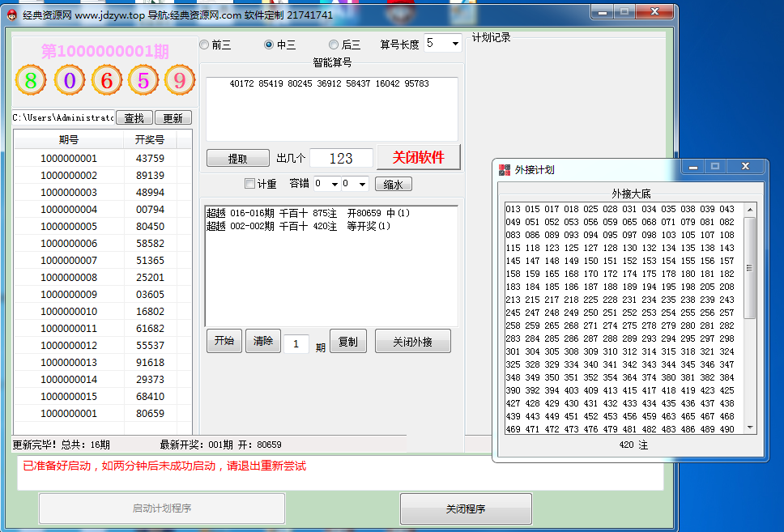This screenshot has width=784, height=532.
Task: Click the purple lottery ball number 0
Action: click(x=70, y=80)
